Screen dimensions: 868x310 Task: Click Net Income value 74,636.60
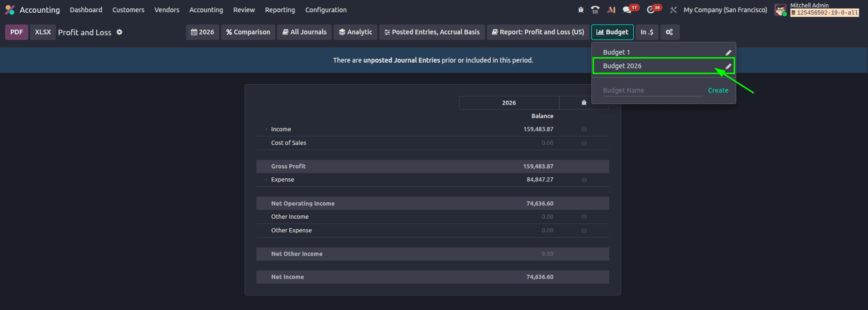click(540, 277)
